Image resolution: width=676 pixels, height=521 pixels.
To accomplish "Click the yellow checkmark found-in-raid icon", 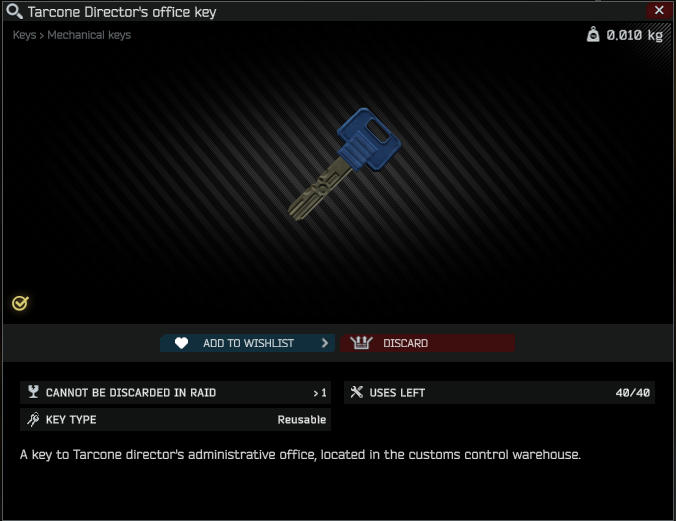I will click(20, 303).
